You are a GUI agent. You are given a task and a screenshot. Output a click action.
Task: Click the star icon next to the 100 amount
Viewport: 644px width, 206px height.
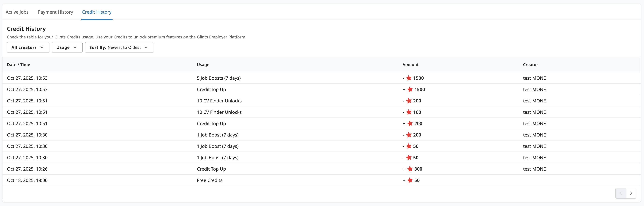(409, 112)
